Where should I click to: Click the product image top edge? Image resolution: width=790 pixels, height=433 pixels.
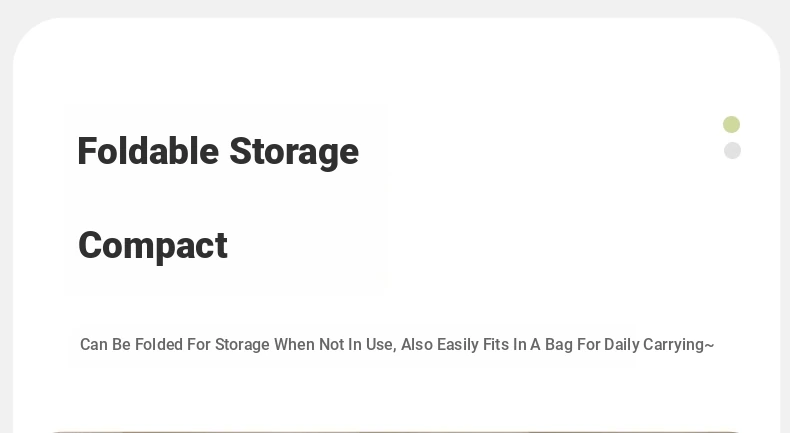coord(396,431)
